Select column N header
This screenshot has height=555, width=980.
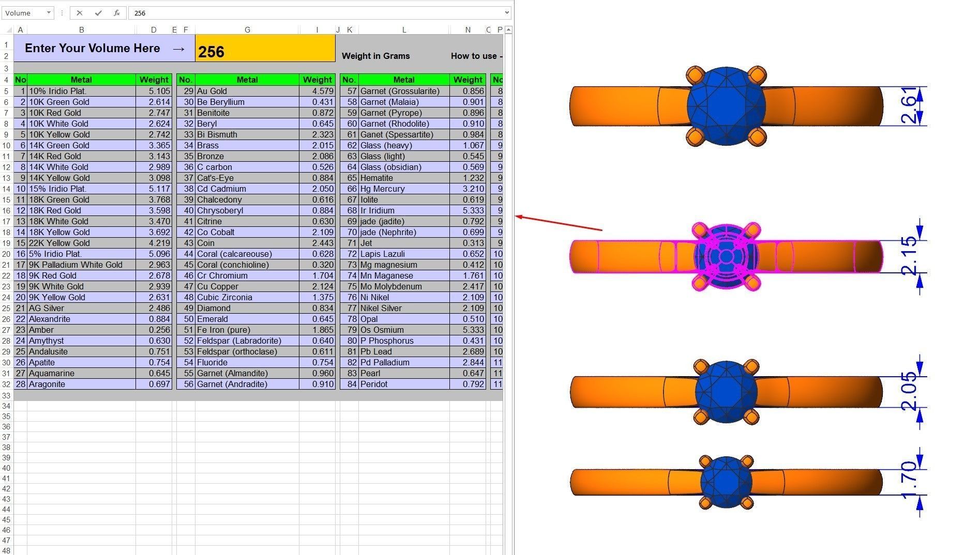[x=468, y=30]
